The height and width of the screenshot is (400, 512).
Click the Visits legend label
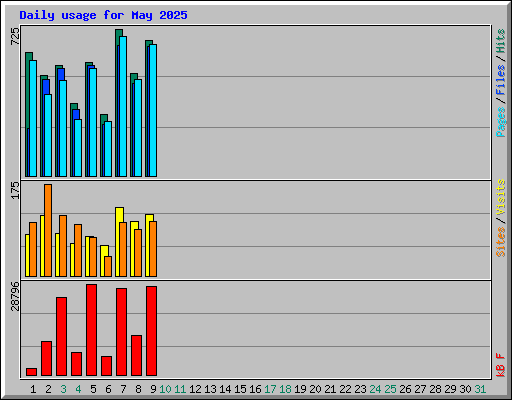point(500,197)
